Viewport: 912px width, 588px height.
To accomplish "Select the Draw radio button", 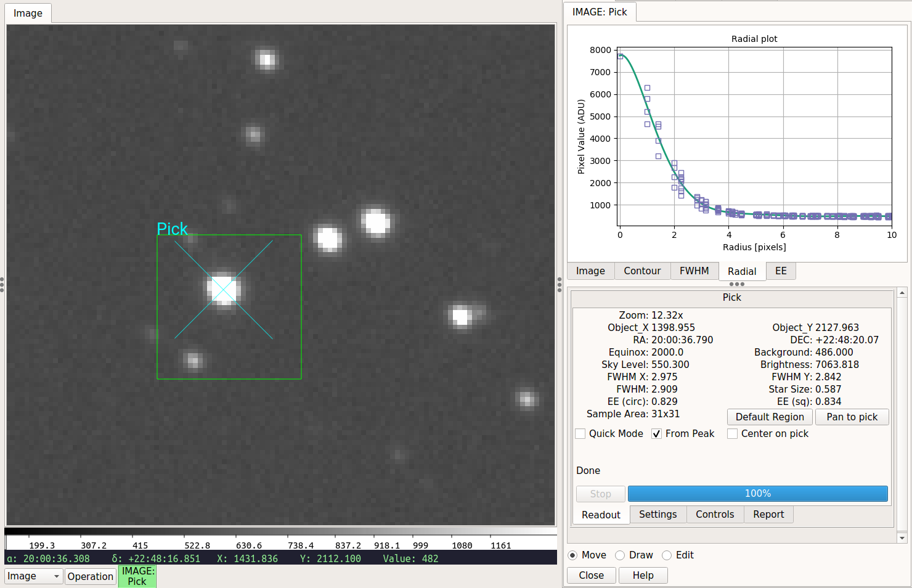I will pyautogui.click(x=621, y=555).
